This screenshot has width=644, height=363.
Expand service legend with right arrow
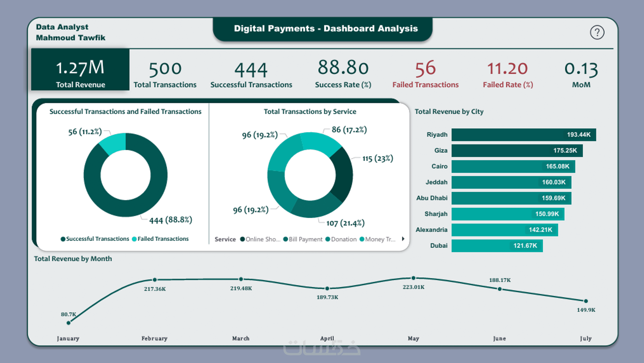(403, 239)
